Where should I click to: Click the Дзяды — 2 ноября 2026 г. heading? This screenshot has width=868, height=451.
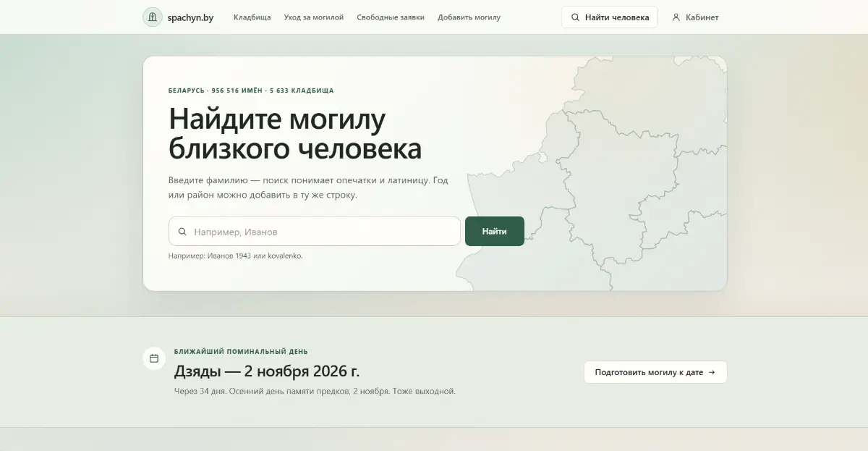click(x=267, y=371)
